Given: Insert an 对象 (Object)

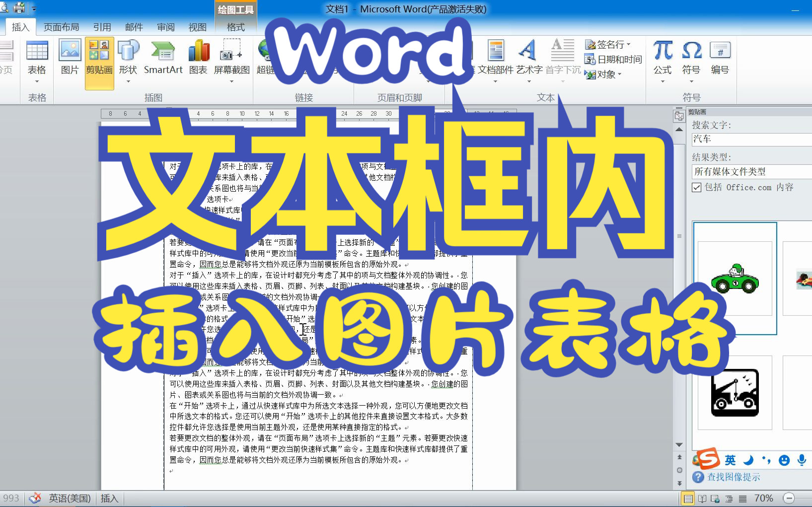Looking at the screenshot, I should [x=603, y=74].
